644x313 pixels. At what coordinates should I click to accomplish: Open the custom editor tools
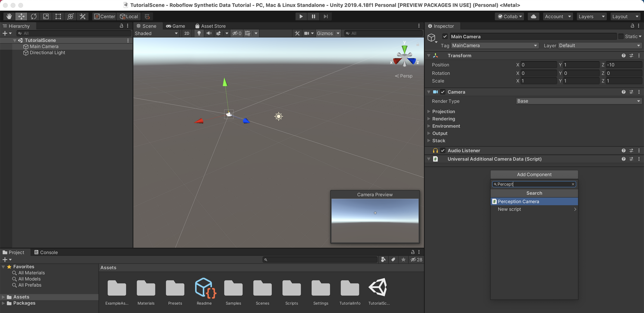pos(82,16)
